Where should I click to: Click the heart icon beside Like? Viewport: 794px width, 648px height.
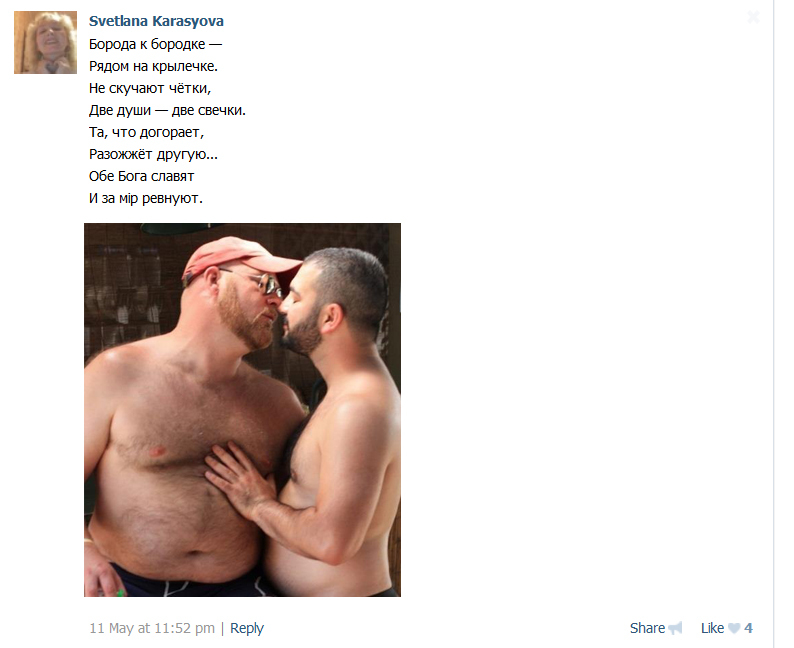click(734, 628)
